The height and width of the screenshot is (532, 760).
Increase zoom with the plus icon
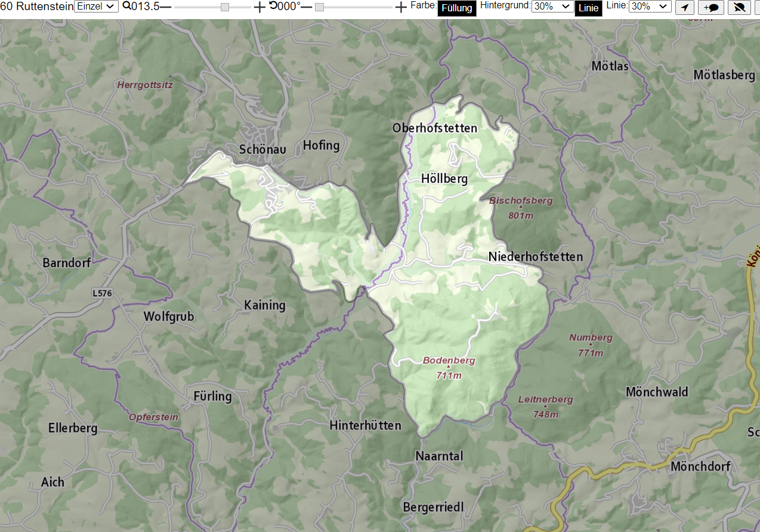coord(259,7)
